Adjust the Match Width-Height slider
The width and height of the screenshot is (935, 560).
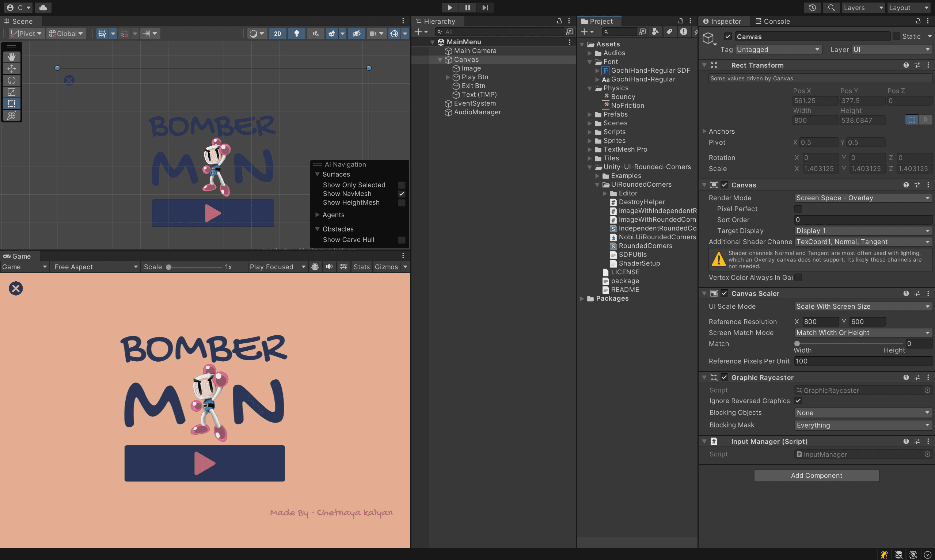797,343
